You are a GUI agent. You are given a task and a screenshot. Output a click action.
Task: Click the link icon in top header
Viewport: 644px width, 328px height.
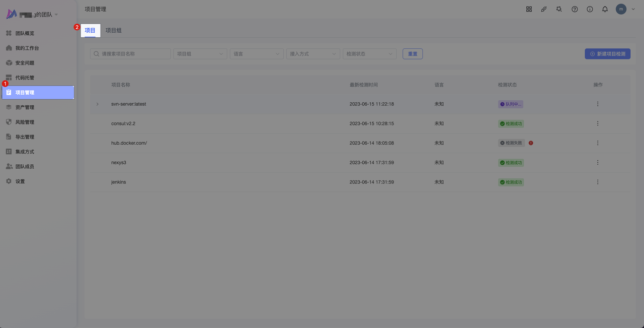pyautogui.click(x=544, y=9)
